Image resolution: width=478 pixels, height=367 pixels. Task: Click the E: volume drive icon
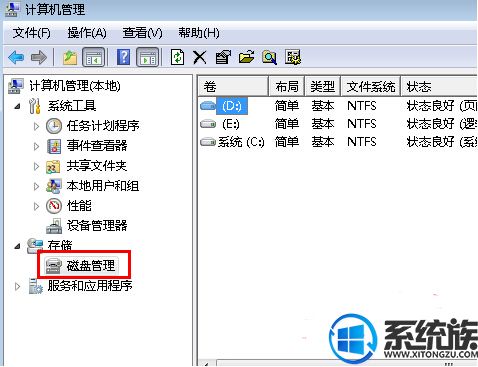tap(208, 124)
